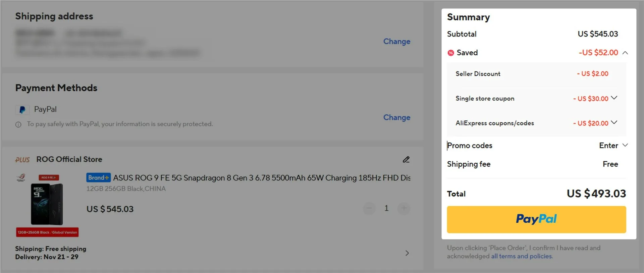Open the ASUS ROG 9 FE product thumbnail

click(47, 205)
